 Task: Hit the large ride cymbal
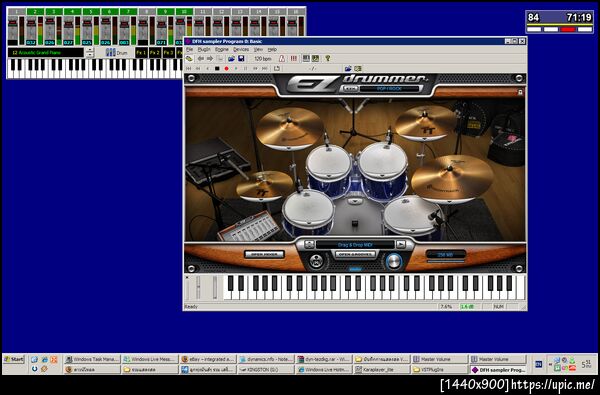tap(452, 179)
